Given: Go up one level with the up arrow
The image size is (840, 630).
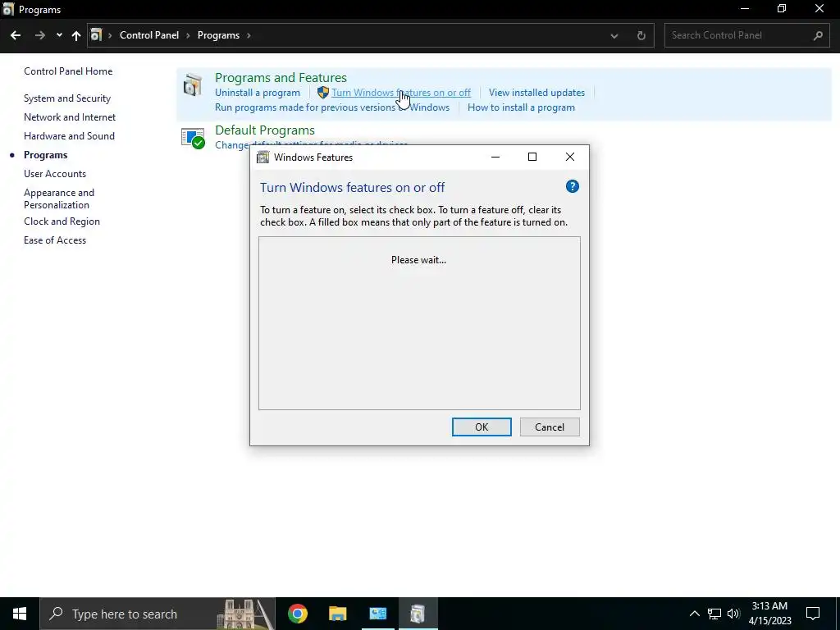Looking at the screenshot, I should coord(76,35).
